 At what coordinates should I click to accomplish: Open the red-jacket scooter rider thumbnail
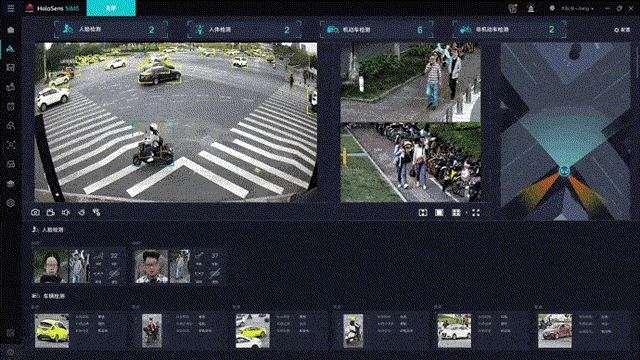click(x=152, y=331)
